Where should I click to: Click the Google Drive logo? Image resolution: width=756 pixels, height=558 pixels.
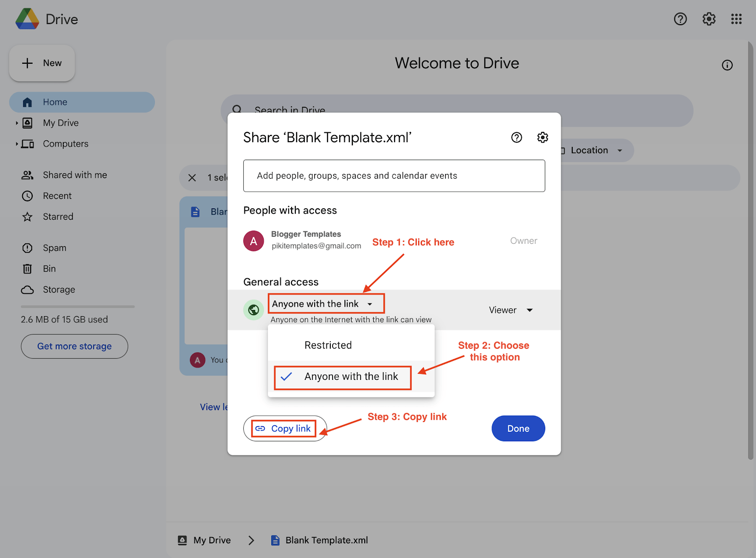(x=27, y=19)
